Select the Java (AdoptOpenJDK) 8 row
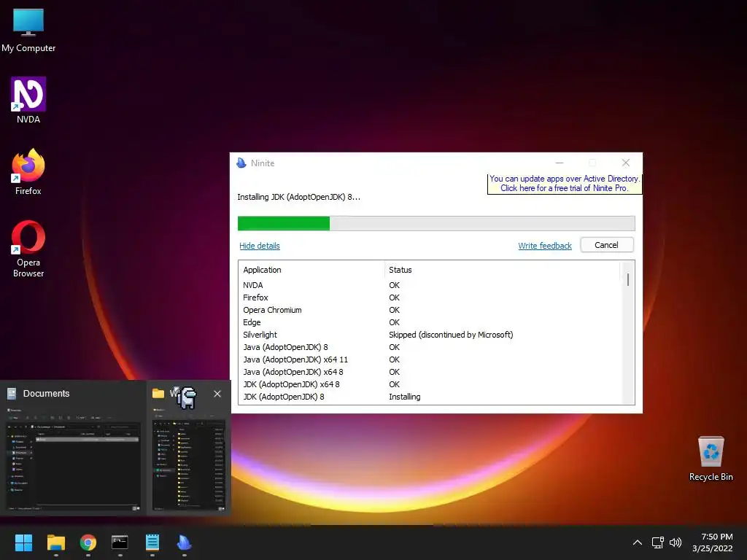The width and height of the screenshot is (747, 560). pos(430,347)
